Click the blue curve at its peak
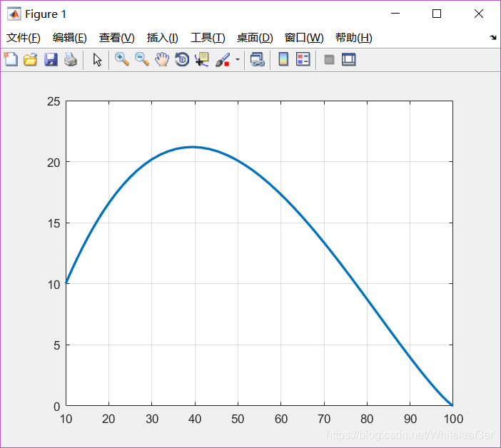The width and height of the screenshot is (501, 448). (x=193, y=147)
